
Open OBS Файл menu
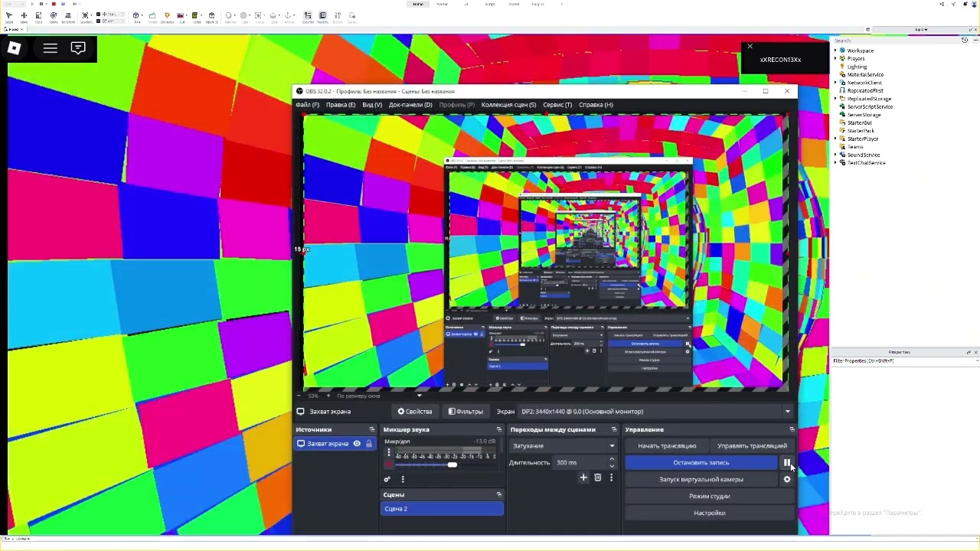pos(307,105)
